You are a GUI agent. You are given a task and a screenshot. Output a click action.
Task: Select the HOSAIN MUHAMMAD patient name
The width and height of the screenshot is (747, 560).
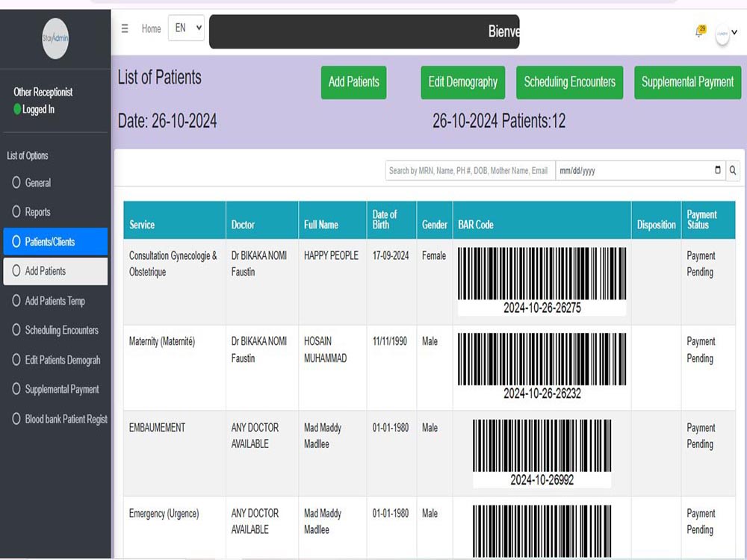tap(326, 349)
